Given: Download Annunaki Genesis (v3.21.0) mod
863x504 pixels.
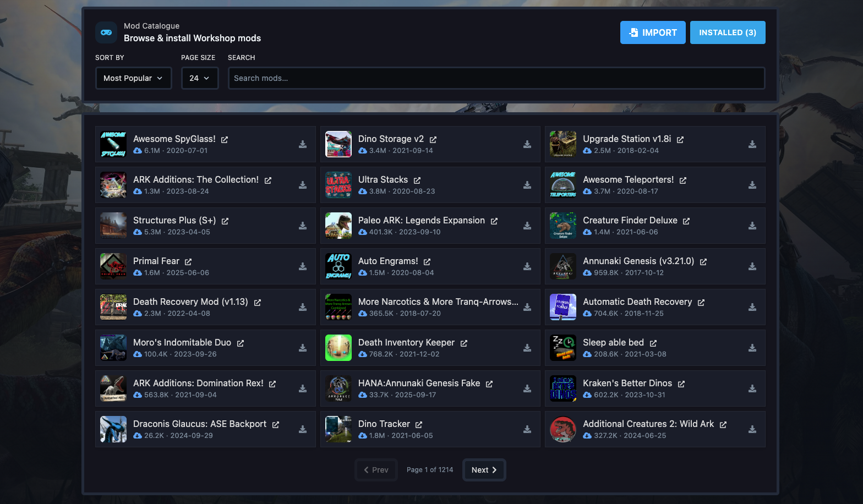Looking at the screenshot, I should pos(752,266).
